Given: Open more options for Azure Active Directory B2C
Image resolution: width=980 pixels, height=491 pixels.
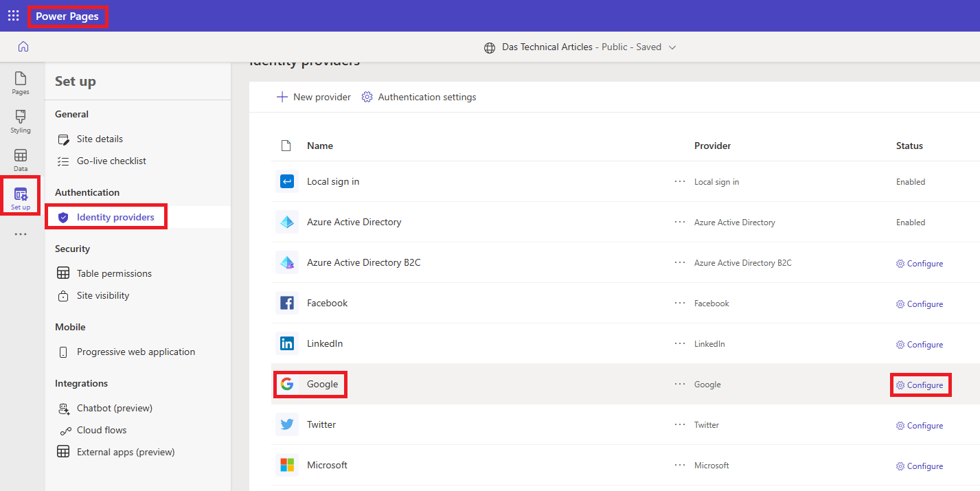Looking at the screenshot, I should [x=680, y=263].
